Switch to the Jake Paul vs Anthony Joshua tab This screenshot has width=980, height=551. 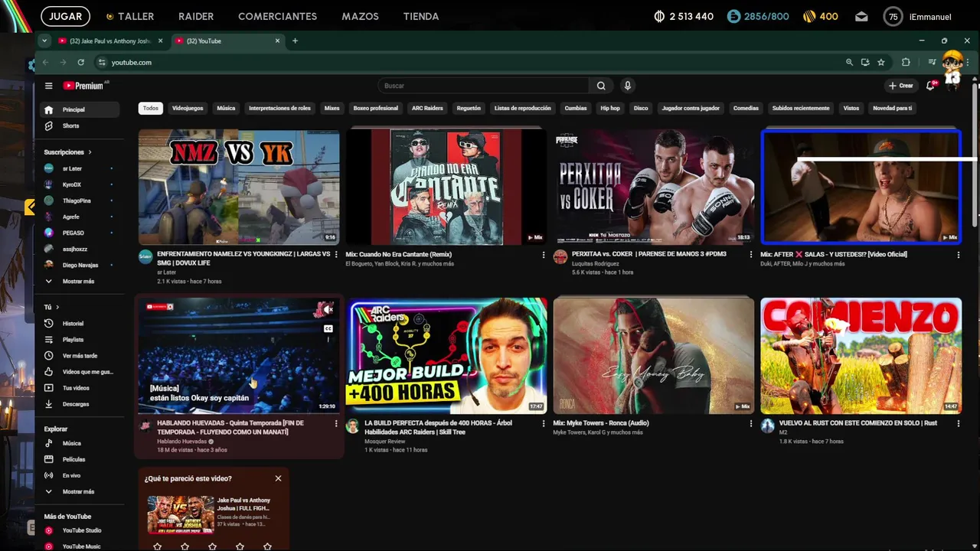pos(109,41)
